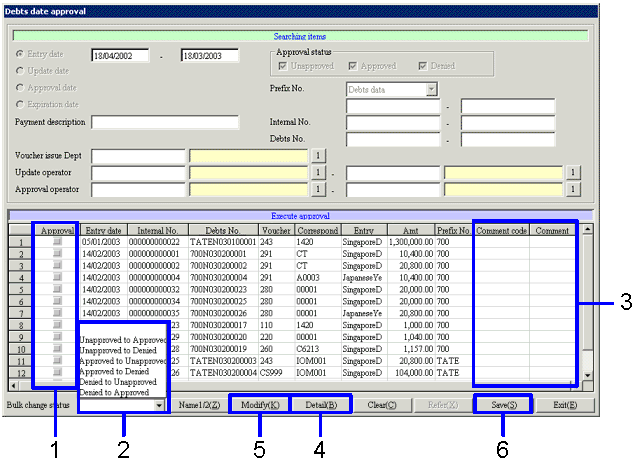
Task: Click the Modify(K) button
Action: click(x=260, y=405)
